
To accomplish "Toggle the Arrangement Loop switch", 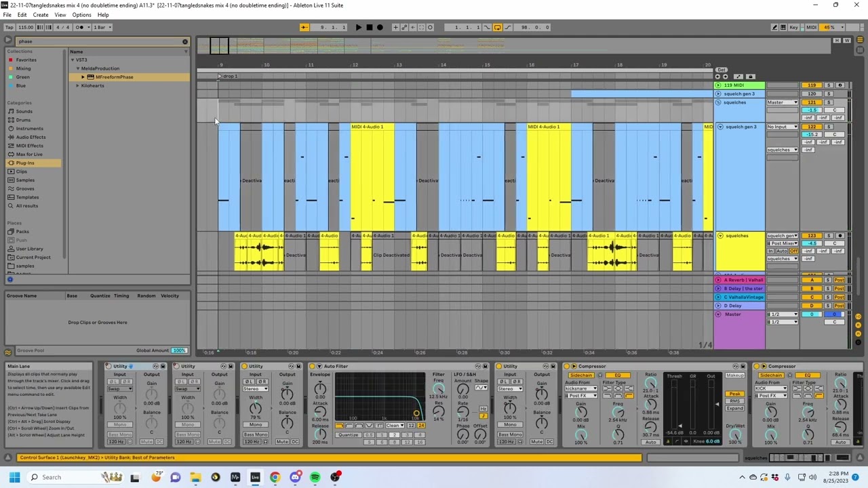I will (x=497, y=27).
